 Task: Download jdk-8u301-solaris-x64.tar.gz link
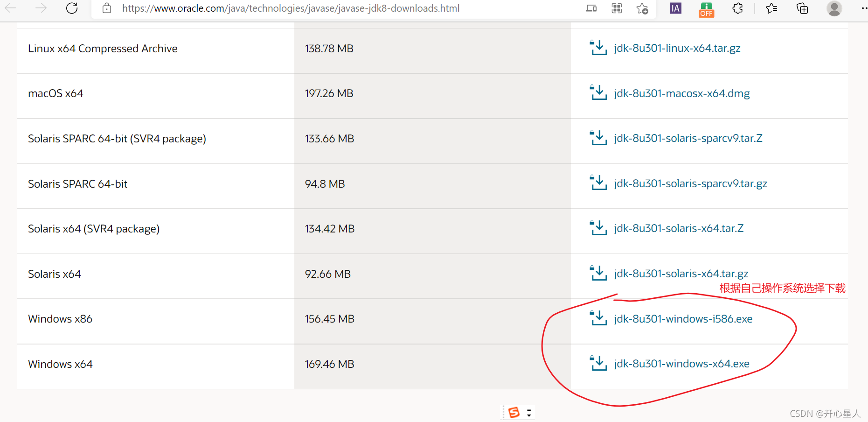point(681,274)
